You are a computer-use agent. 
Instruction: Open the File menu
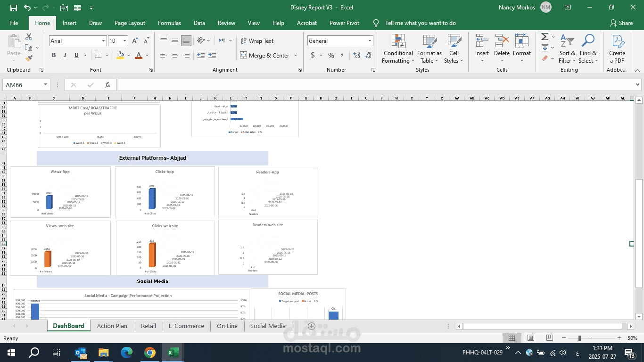click(14, 23)
